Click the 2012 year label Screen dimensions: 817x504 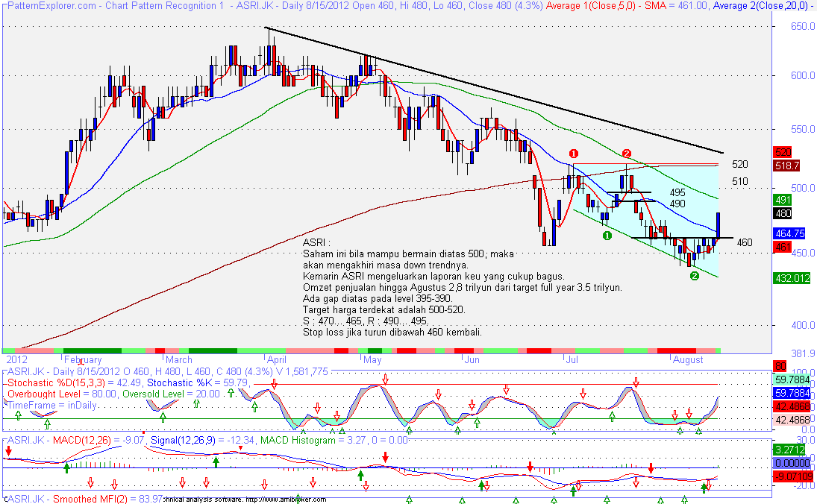click(x=16, y=360)
